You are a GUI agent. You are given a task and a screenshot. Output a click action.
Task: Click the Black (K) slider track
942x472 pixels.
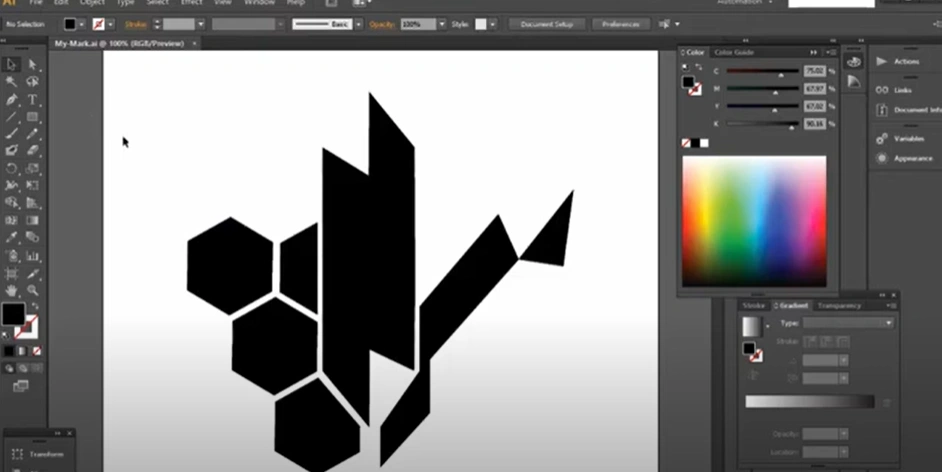pyautogui.click(x=762, y=124)
